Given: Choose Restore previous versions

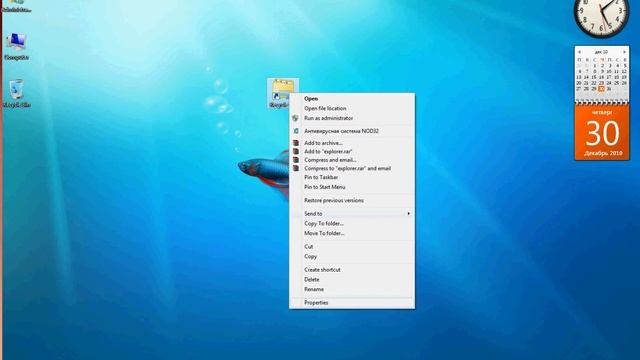Looking at the screenshot, I should [x=352, y=200].
